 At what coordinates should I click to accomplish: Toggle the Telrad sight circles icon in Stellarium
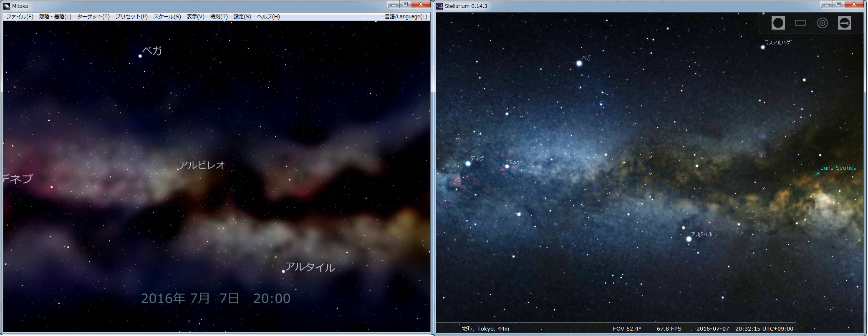822,23
